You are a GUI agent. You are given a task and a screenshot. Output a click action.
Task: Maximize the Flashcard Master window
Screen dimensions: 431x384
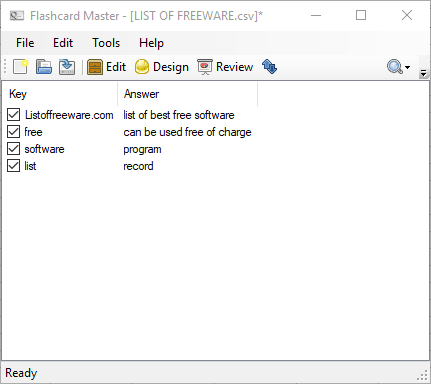(361, 15)
